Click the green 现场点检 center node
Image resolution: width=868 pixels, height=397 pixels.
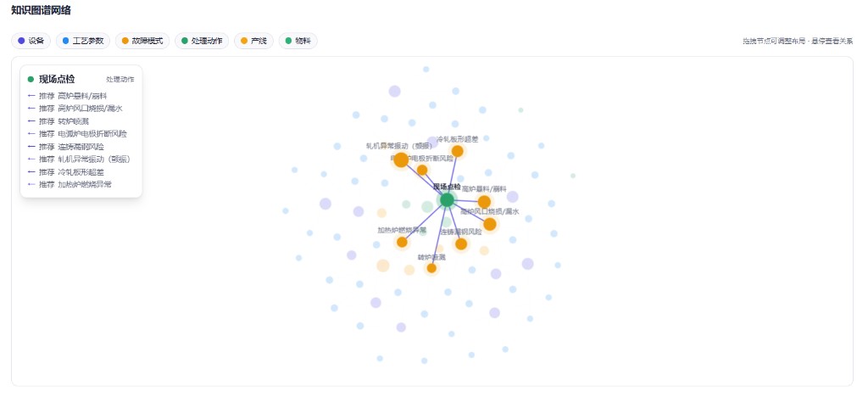click(447, 200)
